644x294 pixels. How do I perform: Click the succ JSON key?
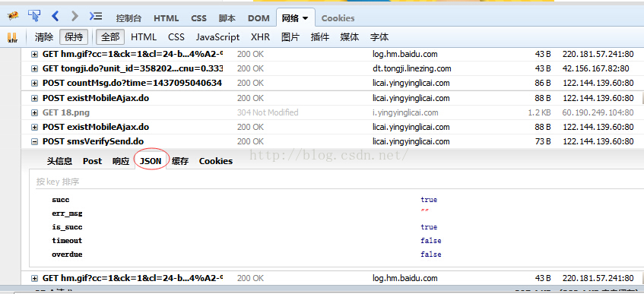pyautogui.click(x=61, y=200)
